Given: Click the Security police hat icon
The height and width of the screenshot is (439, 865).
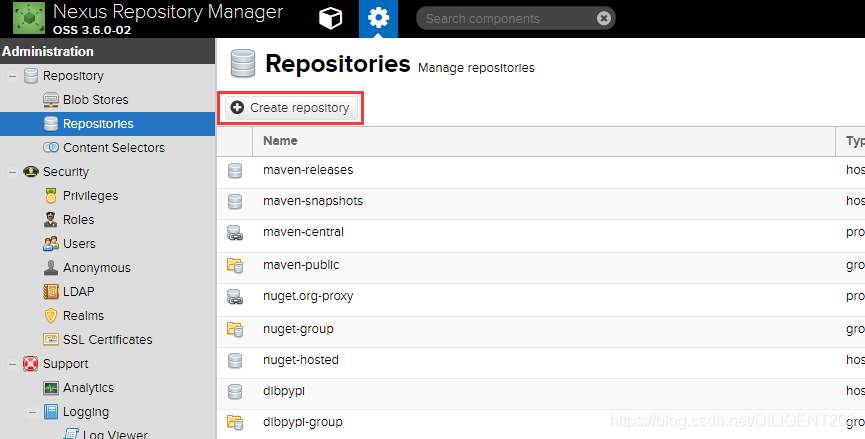Looking at the screenshot, I should pos(31,172).
